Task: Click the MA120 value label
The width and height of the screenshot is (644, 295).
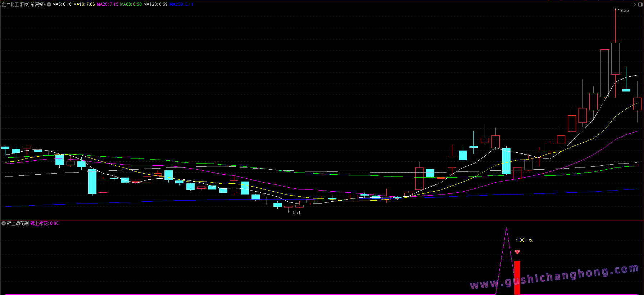Action: point(155,4)
